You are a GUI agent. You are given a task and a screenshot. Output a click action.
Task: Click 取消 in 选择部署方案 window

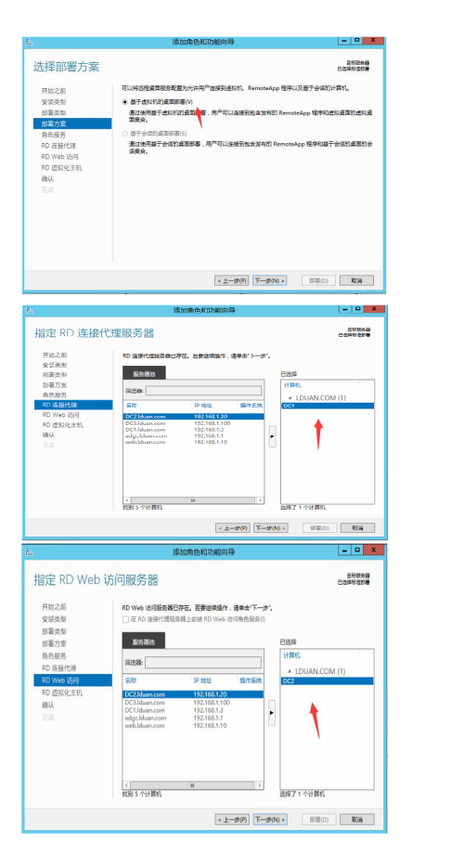[x=356, y=280]
